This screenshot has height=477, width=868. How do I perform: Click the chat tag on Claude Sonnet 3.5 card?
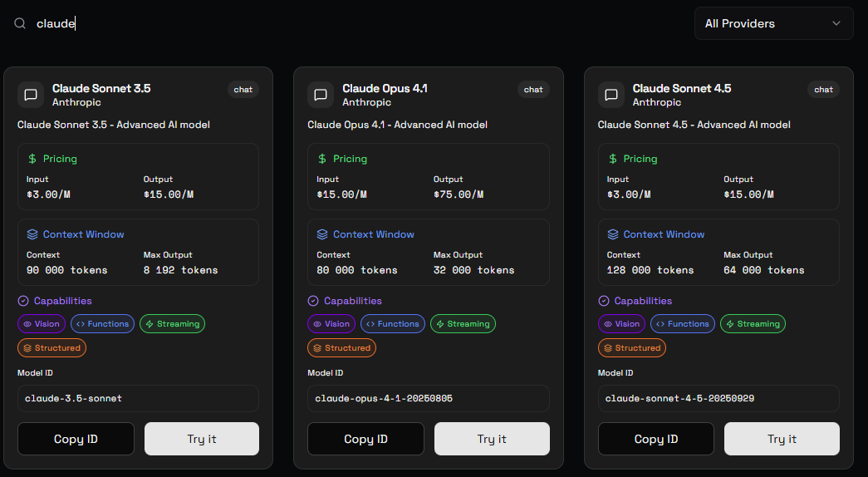click(x=243, y=90)
